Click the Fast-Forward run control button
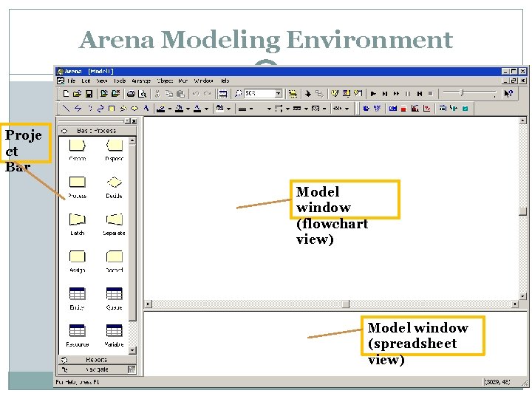 396,94
